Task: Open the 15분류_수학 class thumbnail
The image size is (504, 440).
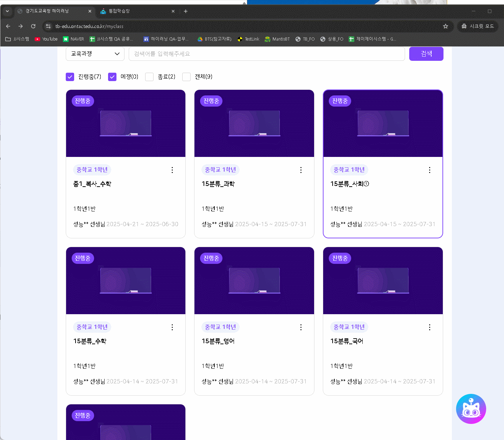Action: pos(126,281)
